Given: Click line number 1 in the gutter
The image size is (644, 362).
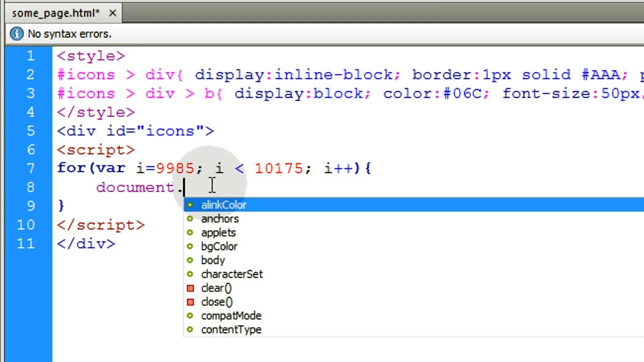Looking at the screenshot, I should pos(31,56).
